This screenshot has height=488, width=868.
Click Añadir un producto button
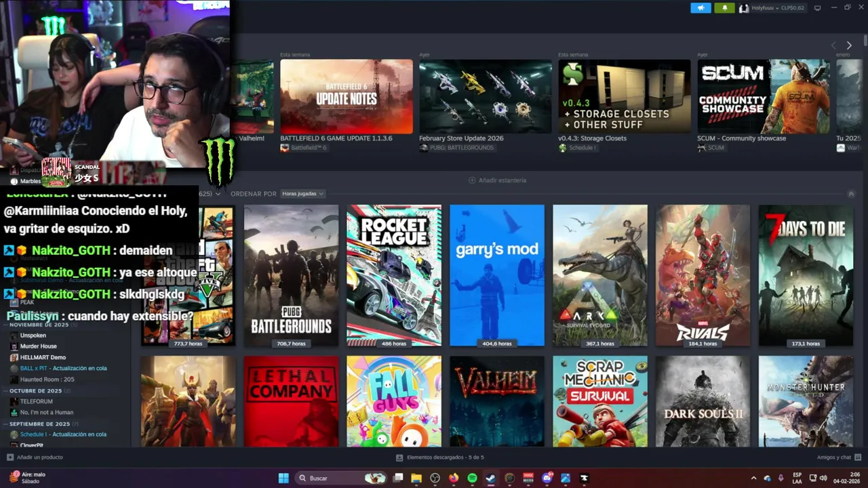[x=35, y=457]
